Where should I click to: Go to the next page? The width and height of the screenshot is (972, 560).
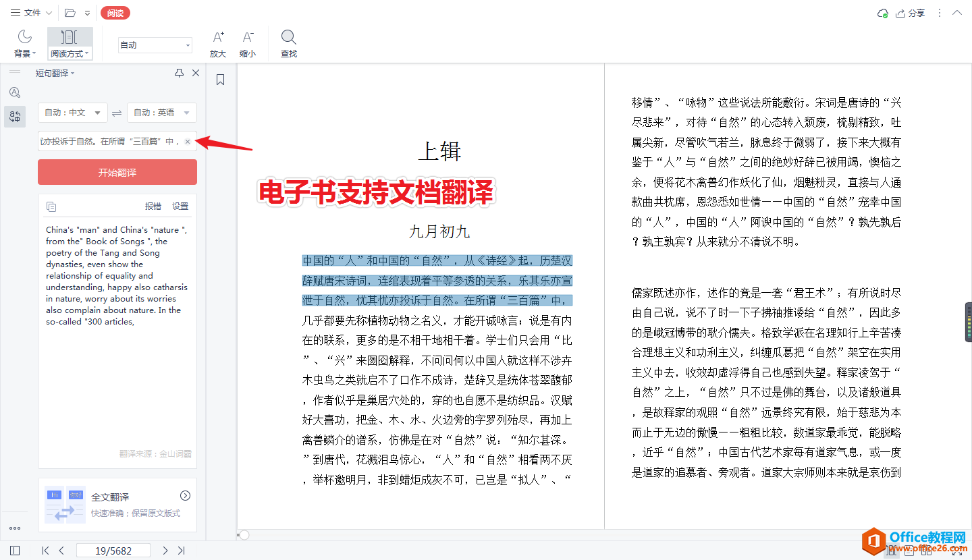point(165,551)
